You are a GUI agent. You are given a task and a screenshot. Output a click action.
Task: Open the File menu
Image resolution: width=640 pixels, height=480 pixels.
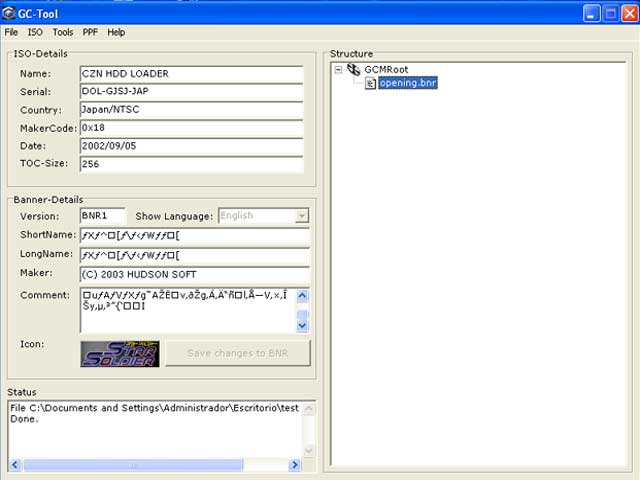(x=11, y=32)
